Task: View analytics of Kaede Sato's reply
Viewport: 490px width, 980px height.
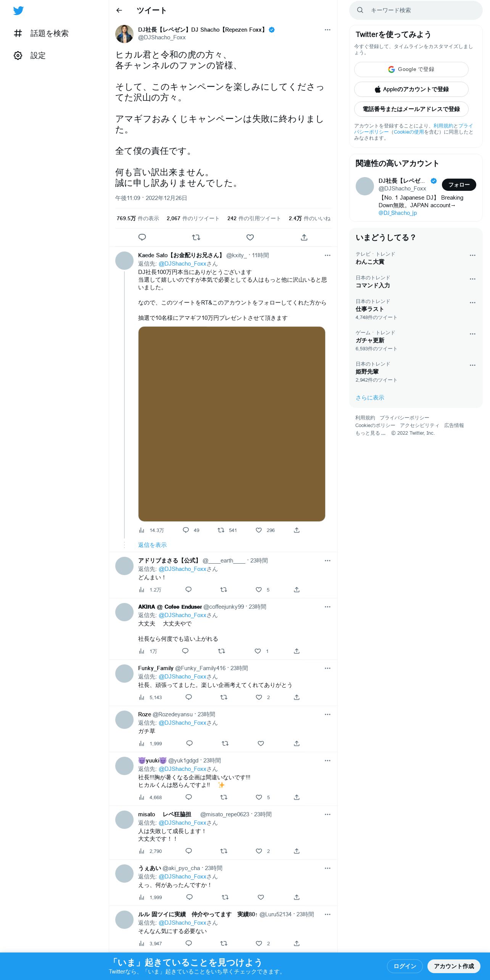Action: 152,530
